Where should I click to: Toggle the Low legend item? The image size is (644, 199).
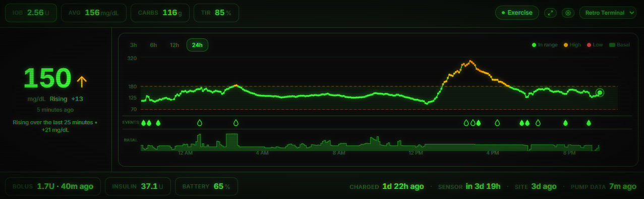point(595,45)
